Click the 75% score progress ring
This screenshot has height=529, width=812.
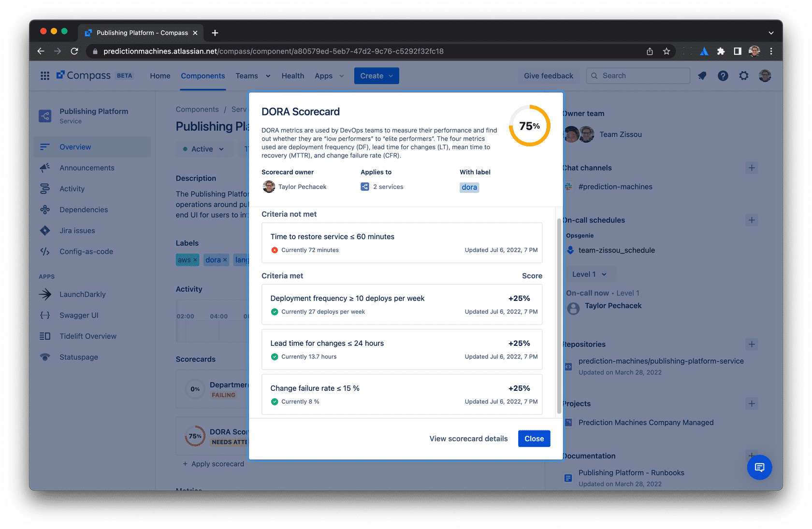(529, 126)
